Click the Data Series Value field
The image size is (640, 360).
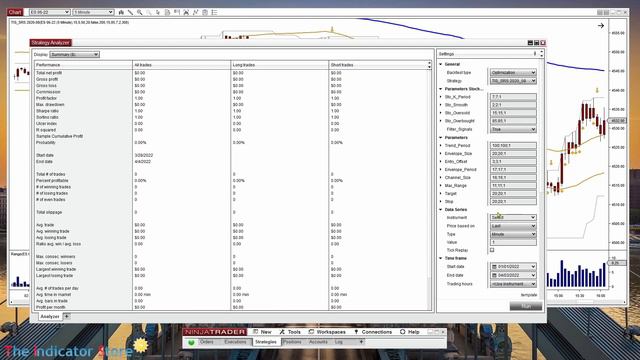click(513, 242)
